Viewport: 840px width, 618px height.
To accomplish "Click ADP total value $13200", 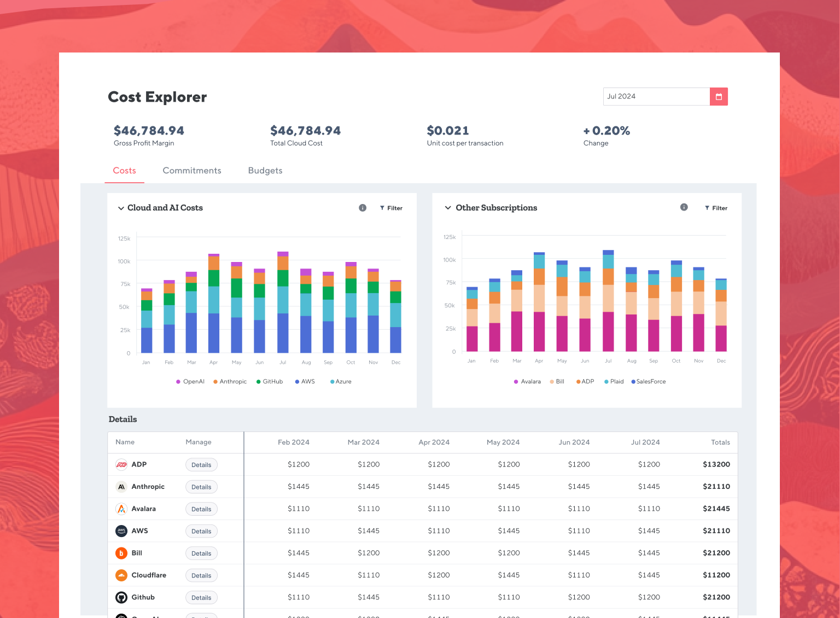I will tap(716, 464).
